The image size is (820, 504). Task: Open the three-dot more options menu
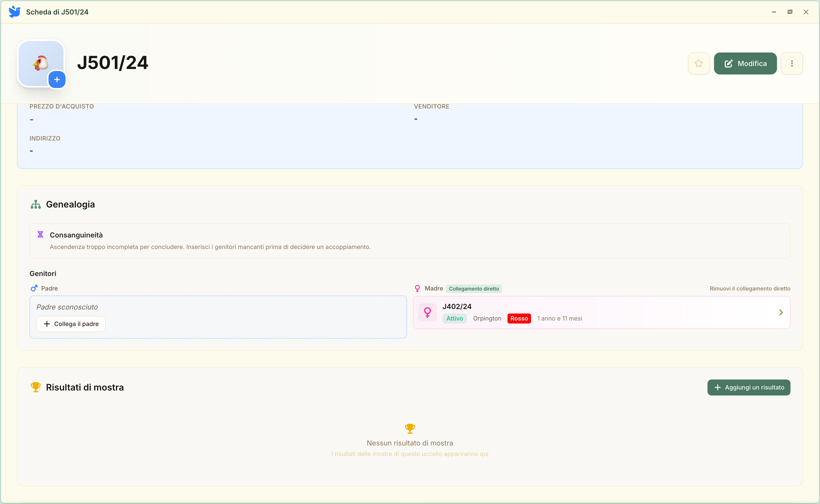click(x=792, y=63)
